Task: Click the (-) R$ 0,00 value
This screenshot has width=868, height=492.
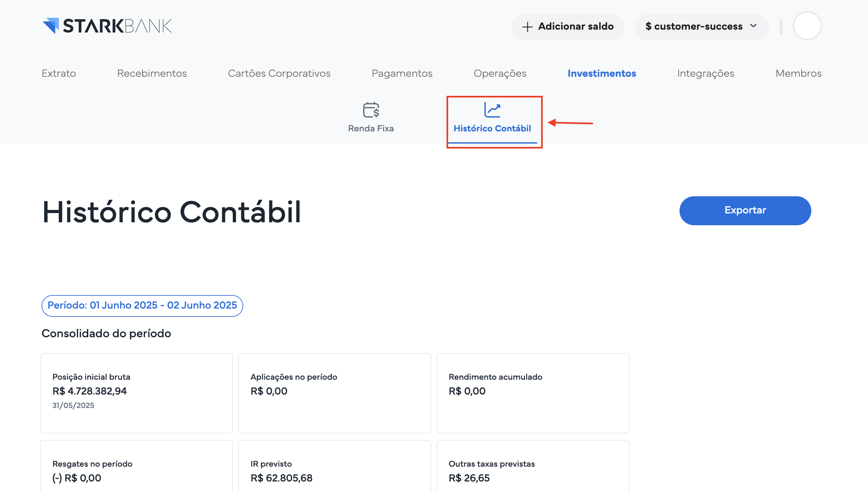Action: click(77, 478)
